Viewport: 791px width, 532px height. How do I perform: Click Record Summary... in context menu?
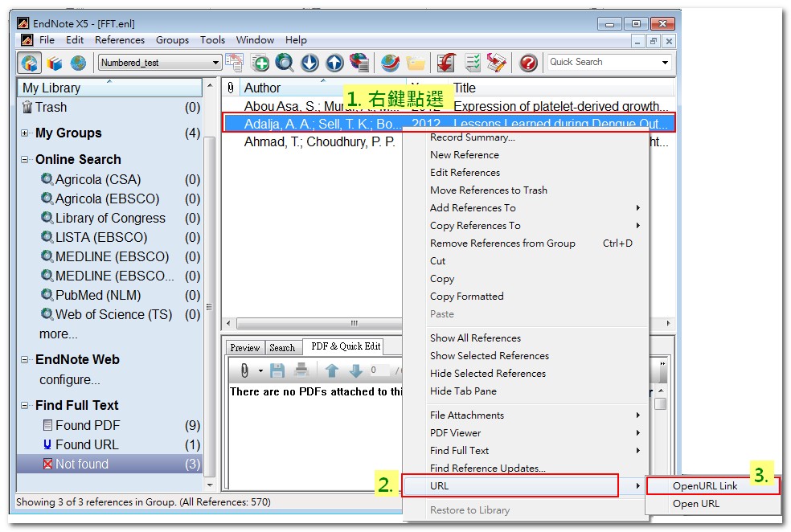526,137
